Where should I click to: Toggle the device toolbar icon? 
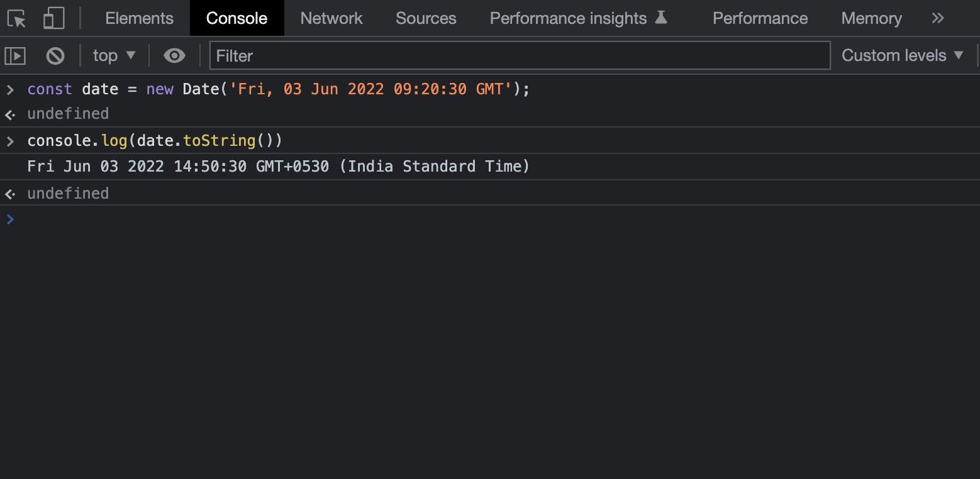[x=54, y=18]
